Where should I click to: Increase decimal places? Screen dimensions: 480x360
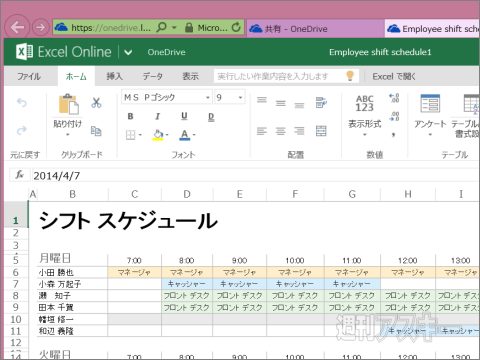(394, 98)
